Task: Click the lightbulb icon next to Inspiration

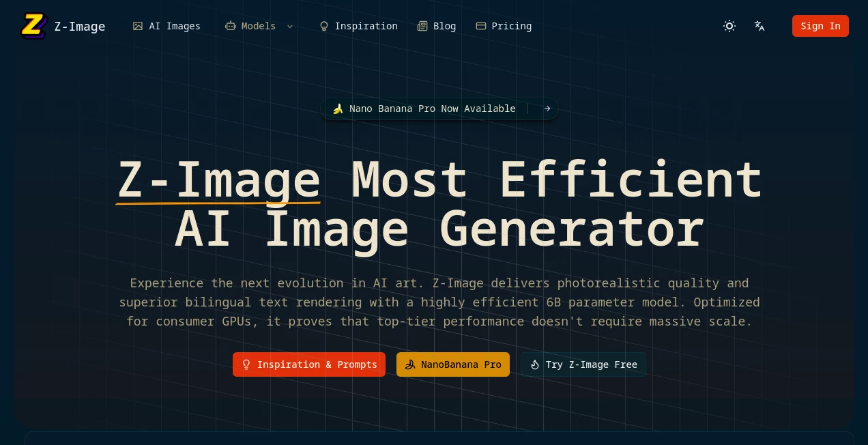Action: click(325, 26)
